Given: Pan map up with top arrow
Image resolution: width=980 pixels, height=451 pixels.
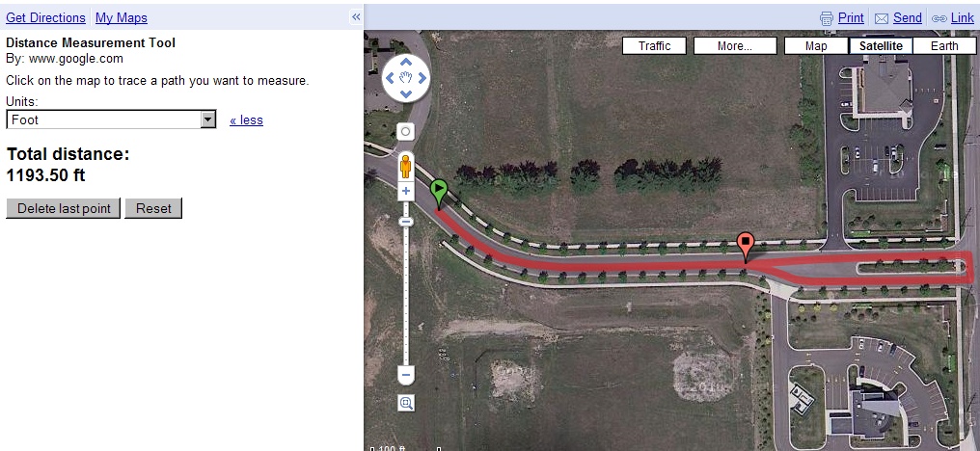Looking at the screenshot, I should (x=406, y=62).
